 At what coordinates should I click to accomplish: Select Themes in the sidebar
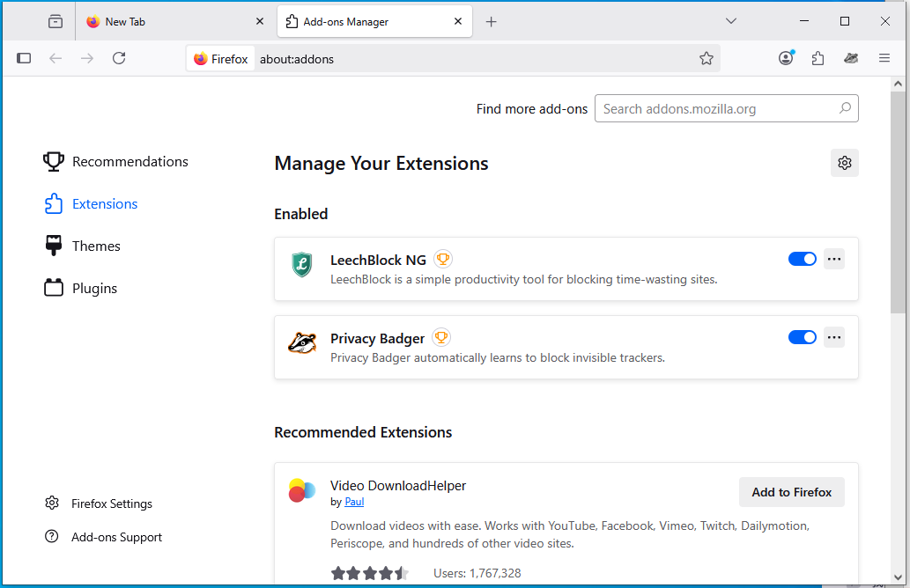tap(96, 246)
